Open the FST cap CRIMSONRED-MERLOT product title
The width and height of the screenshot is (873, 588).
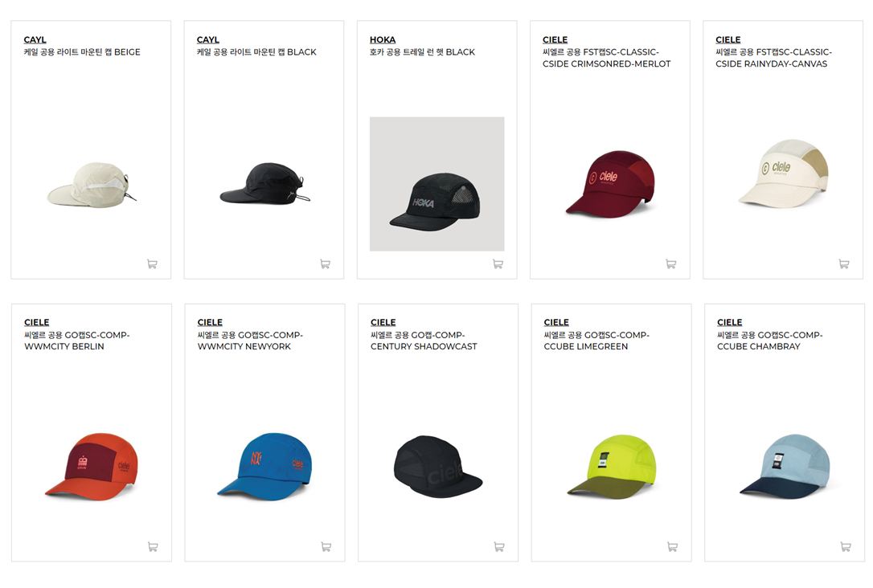[x=606, y=58]
